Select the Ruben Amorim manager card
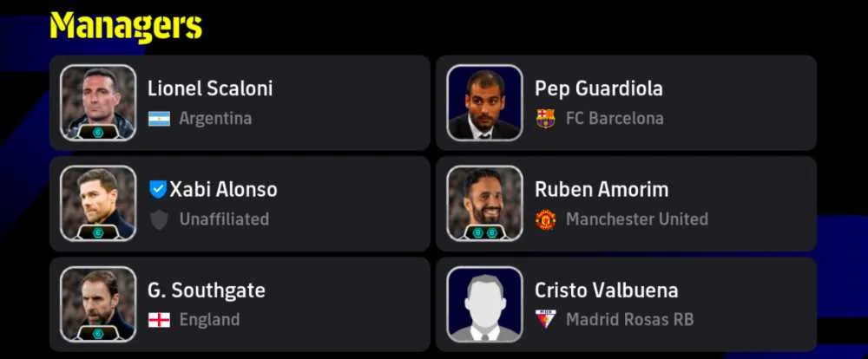This screenshot has width=868, height=359. (626, 204)
